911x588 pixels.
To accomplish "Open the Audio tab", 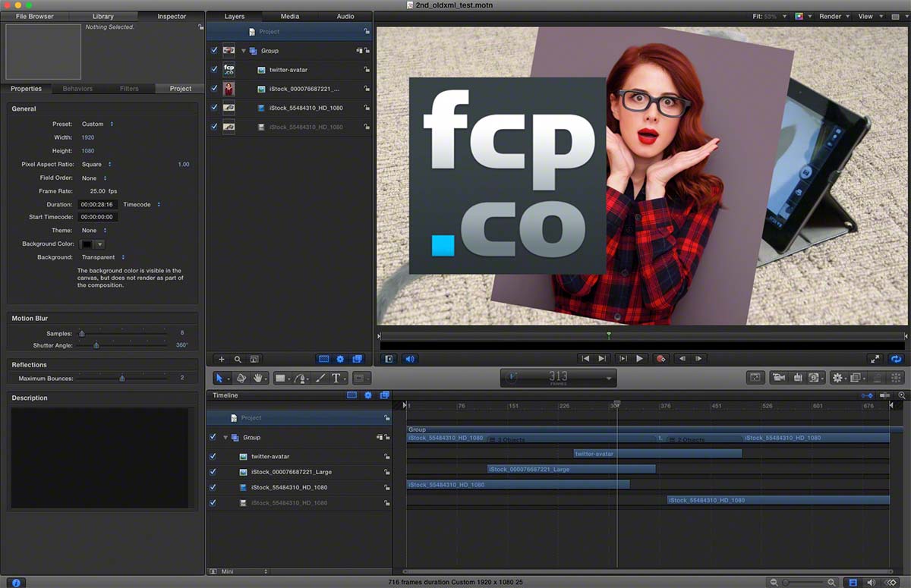I will pos(345,16).
